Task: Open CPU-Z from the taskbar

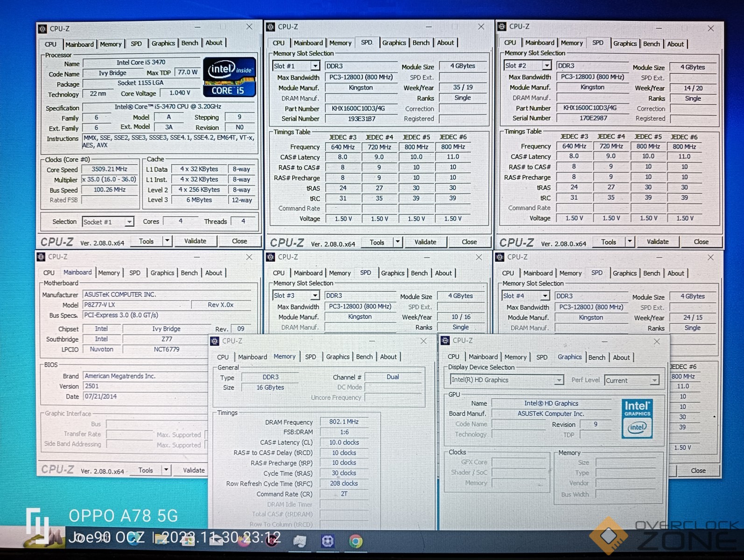Action: (x=328, y=541)
